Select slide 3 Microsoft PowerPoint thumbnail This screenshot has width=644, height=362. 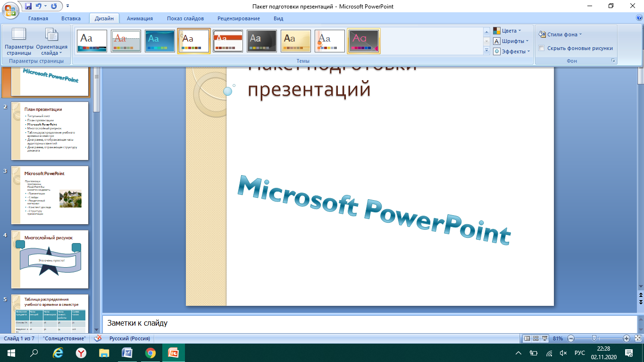pyautogui.click(x=50, y=195)
